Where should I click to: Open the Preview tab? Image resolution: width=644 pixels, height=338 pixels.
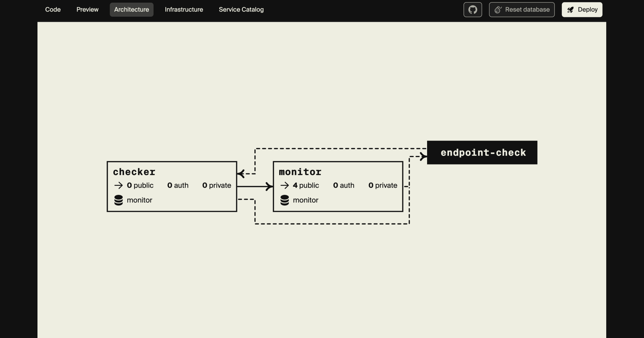87,10
